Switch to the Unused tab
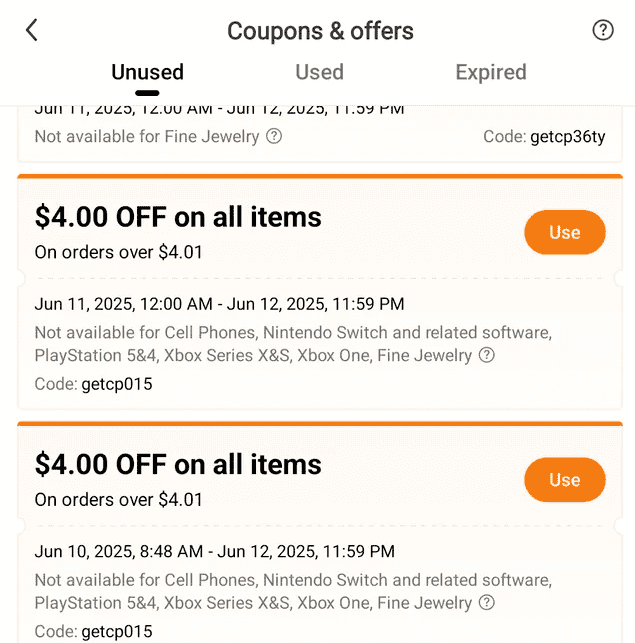 [x=147, y=72]
